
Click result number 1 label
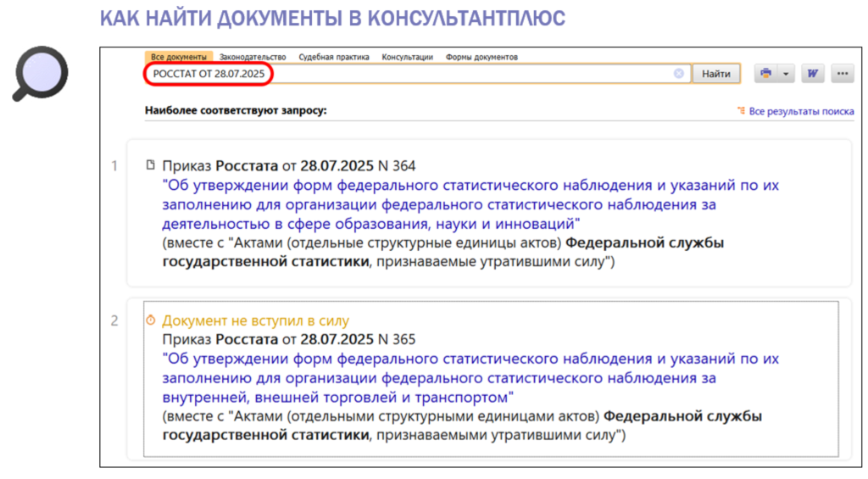[114, 165]
